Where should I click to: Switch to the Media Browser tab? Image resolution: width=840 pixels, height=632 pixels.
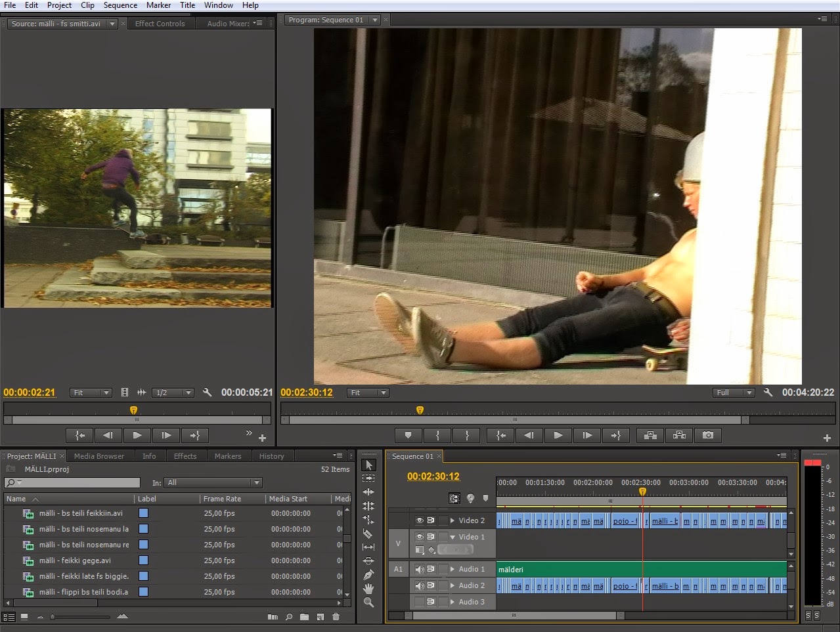tap(99, 456)
